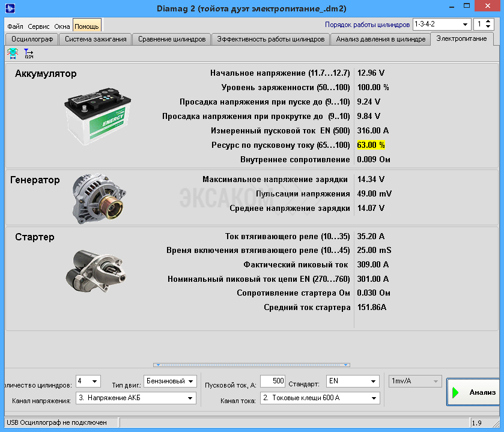Switch to the Система зажигания tab

[x=96, y=39]
